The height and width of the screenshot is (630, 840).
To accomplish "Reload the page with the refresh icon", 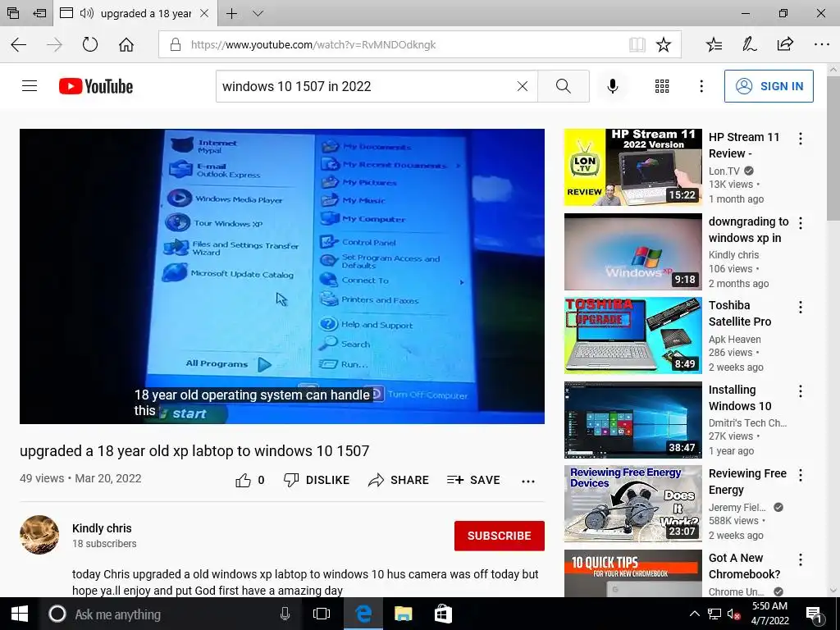I will pyautogui.click(x=90, y=44).
